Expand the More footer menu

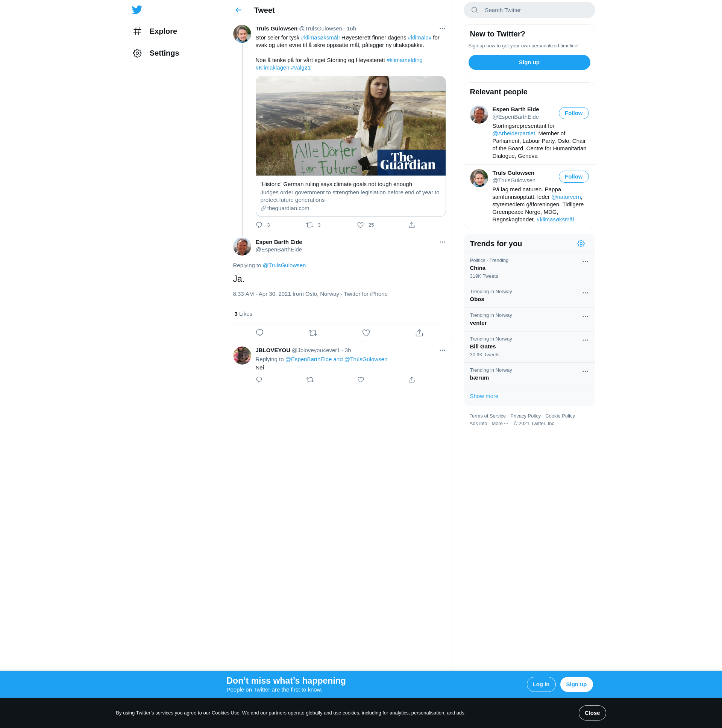[499, 424]
